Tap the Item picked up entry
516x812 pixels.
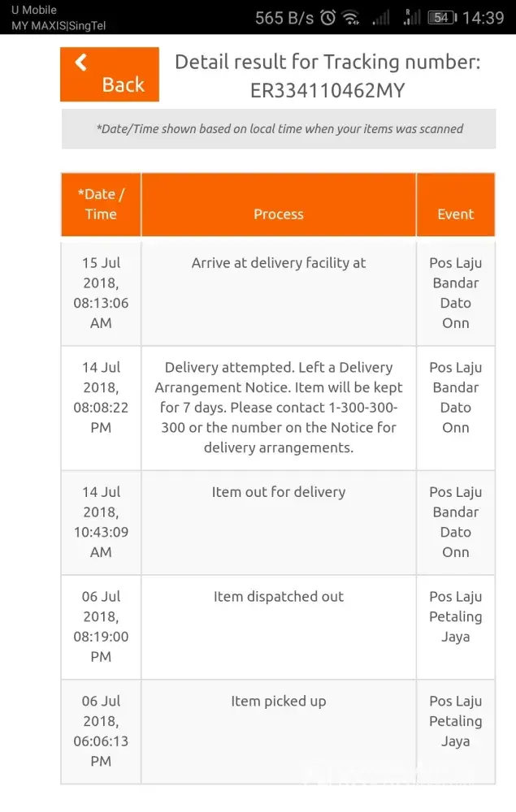278,702
